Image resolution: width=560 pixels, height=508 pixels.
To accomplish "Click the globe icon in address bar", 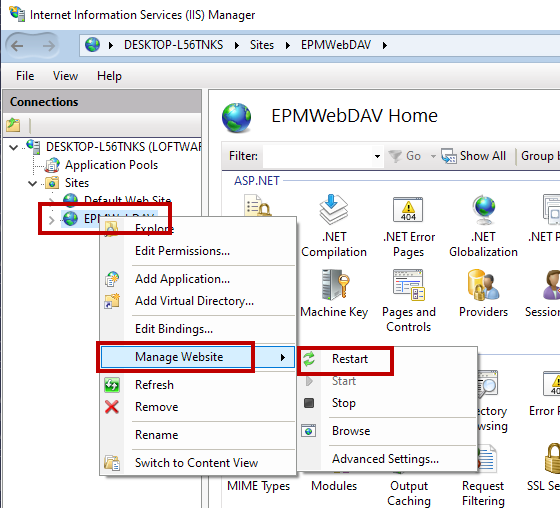I will (x=92, y=45).
